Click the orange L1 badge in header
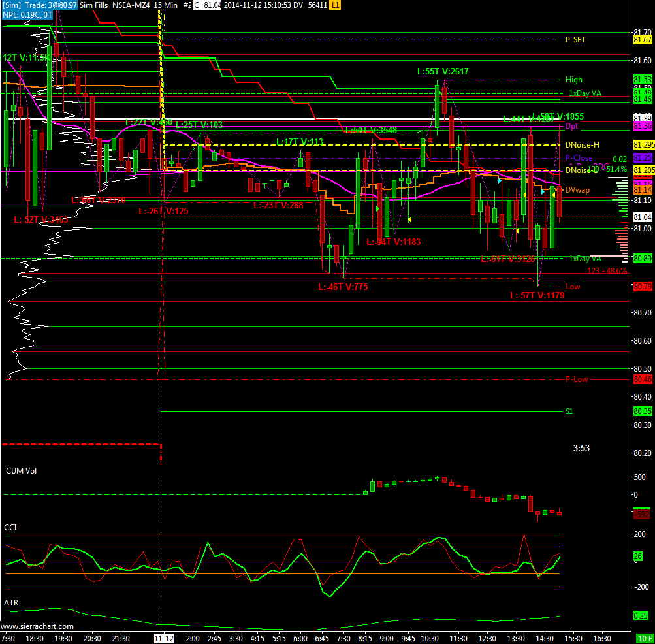This screenshot has width=655, height=644. [x=335, y=5]
